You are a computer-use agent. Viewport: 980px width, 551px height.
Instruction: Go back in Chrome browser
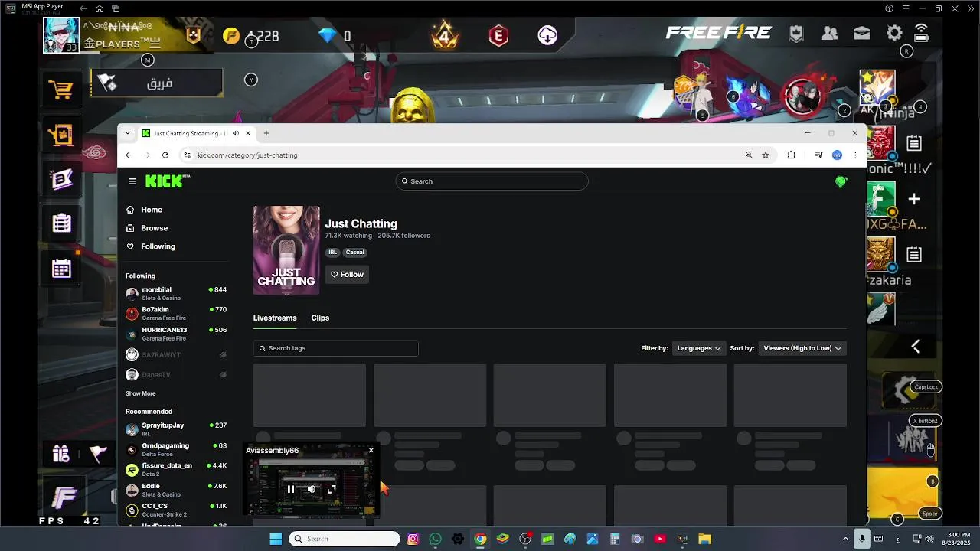(129, 155)
